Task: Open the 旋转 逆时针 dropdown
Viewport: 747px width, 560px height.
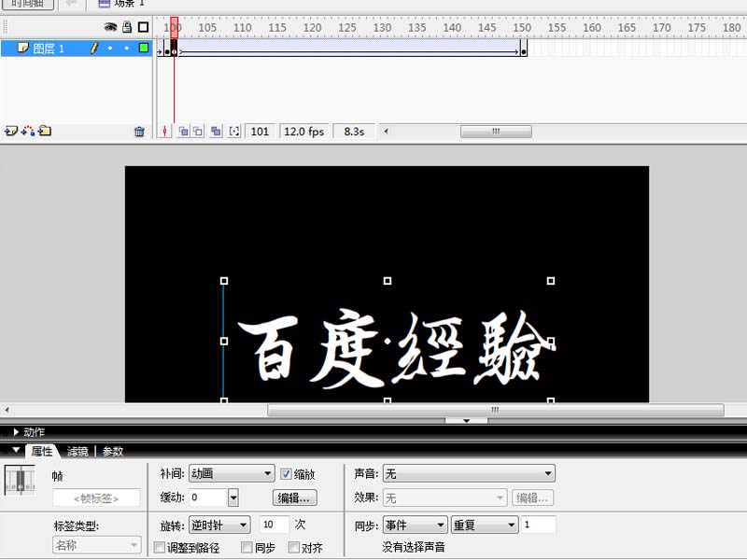Action: [219, 525]
